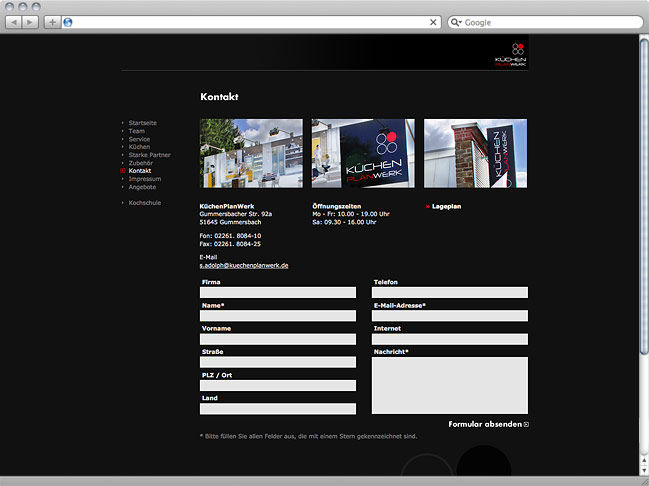
Task: Submit form with Formular absenden
Action: 484,425
